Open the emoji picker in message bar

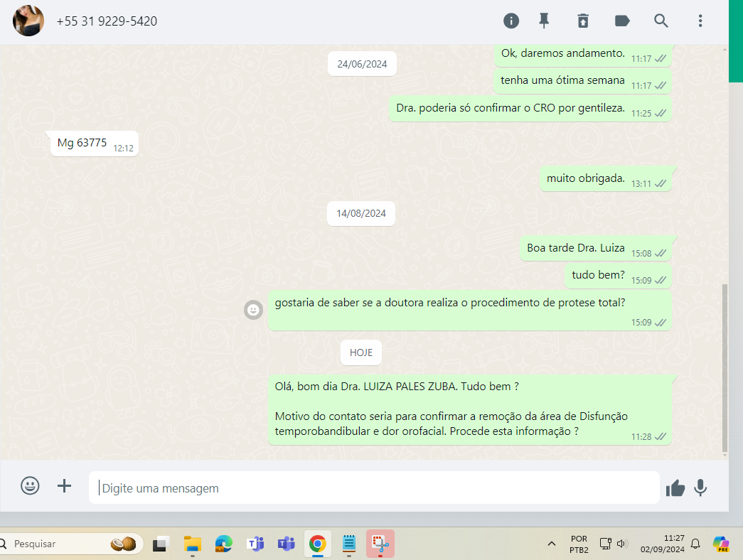point(30,485)
